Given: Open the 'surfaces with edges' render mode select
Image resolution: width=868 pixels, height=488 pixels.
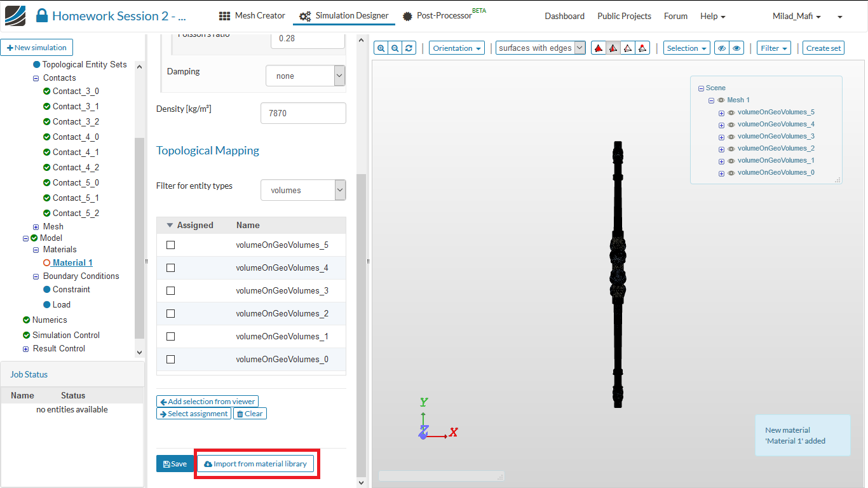Looking at the screenshot, I should (x=541, y=48).
